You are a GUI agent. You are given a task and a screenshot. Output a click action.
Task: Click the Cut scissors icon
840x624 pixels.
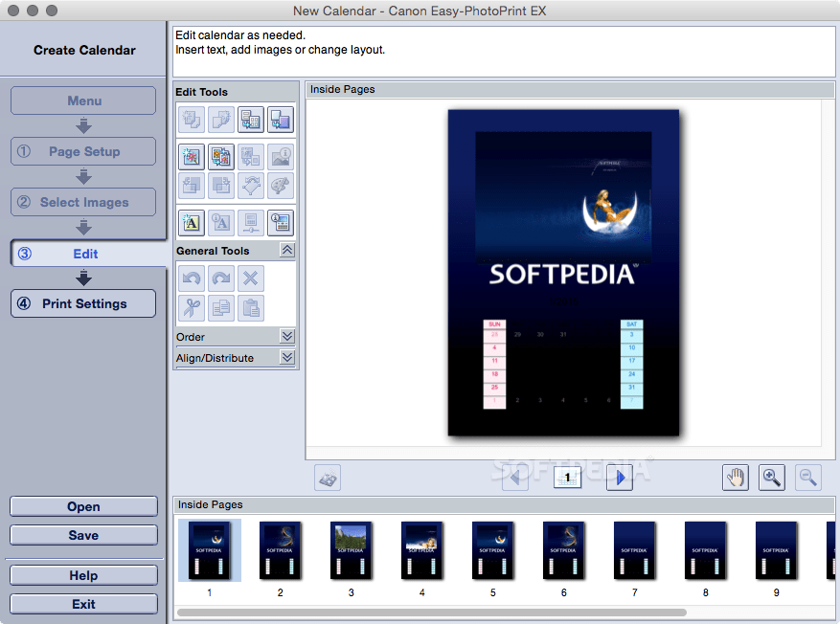192,308
